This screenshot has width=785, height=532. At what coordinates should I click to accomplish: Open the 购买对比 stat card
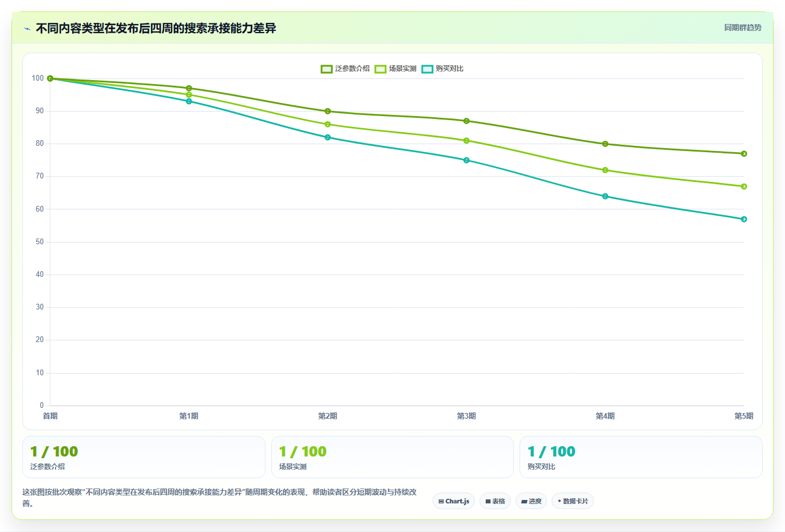641,457
